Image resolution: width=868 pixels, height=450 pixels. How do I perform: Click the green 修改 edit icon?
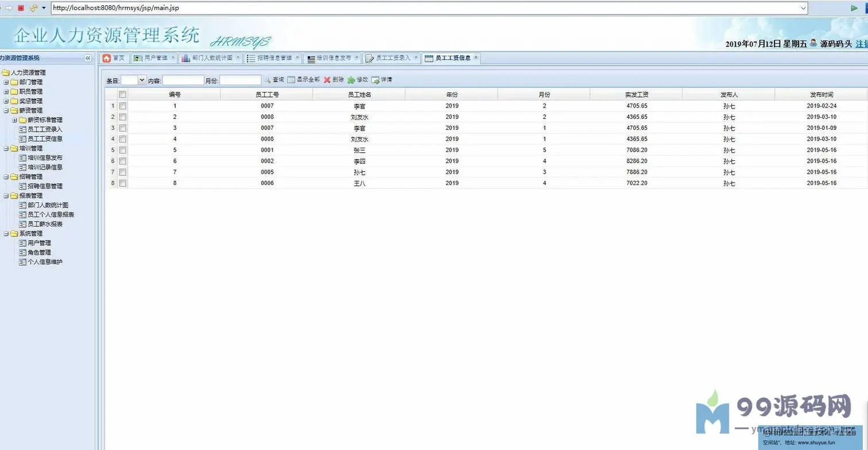pyautogui.click(x=351, y=80)
